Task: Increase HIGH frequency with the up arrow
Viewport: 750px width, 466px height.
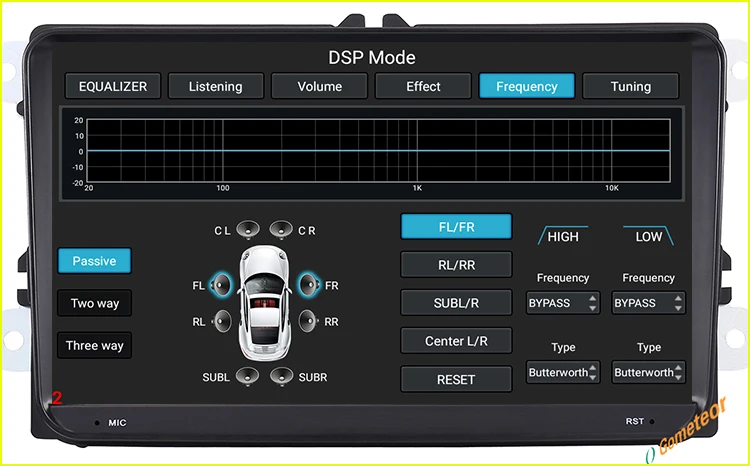Action: point(593,298)
